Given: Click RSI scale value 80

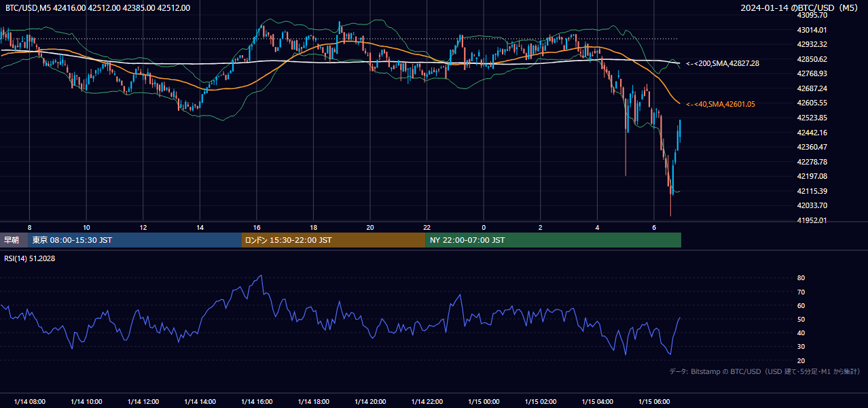Looking at the screenshot, I should (x=801, y=278).
